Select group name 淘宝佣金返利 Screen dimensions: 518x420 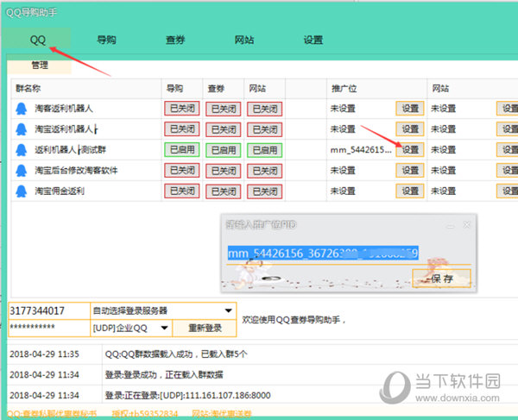tap(60, 191)
